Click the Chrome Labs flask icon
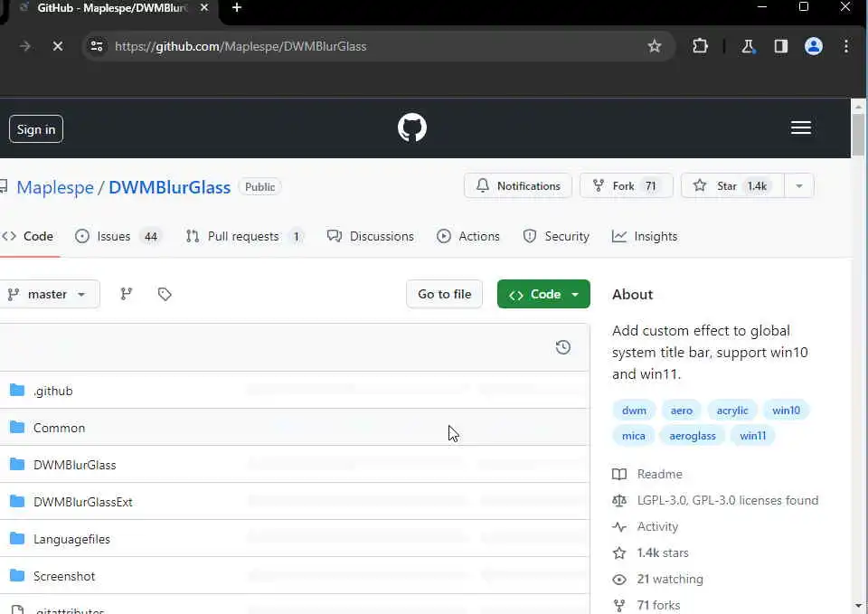Viewport: 868px width, 614px height. pos(748,46)
